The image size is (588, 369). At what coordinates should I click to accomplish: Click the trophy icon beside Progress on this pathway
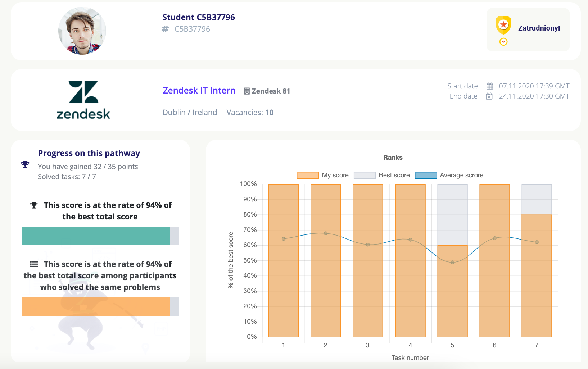tap(25, 164)
